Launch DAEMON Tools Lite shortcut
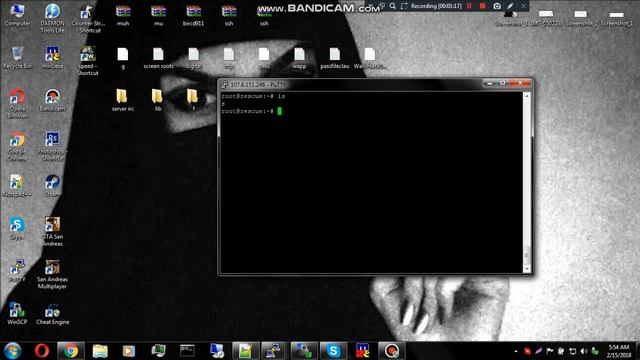Screen dimensions: 640x360 52,18
